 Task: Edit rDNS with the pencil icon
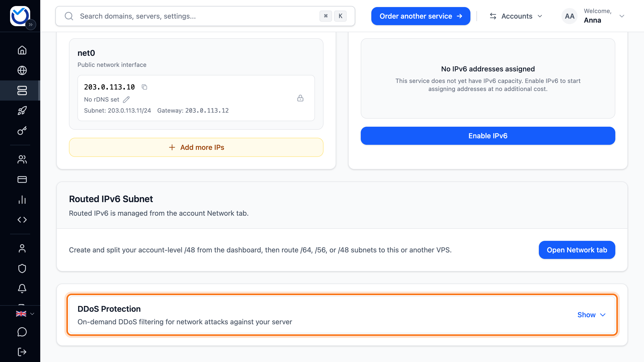pos(126,100)
